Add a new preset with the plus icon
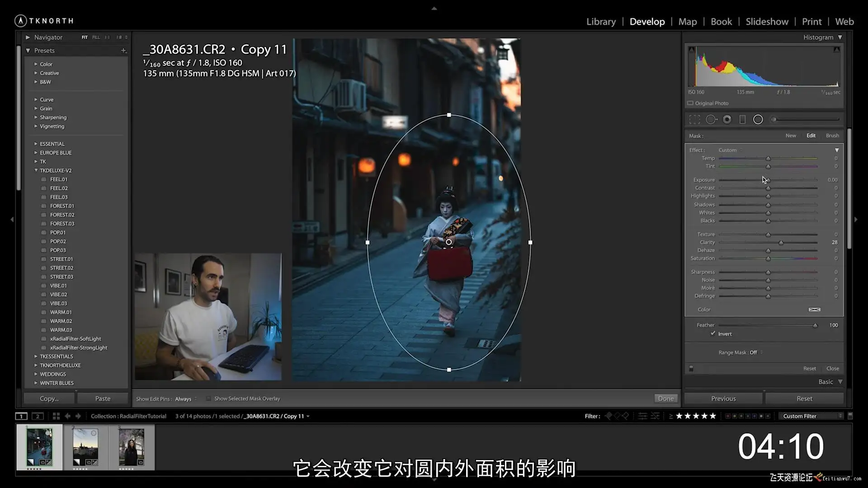The width and height of the screenshot is (868, 488). [123, 51]
